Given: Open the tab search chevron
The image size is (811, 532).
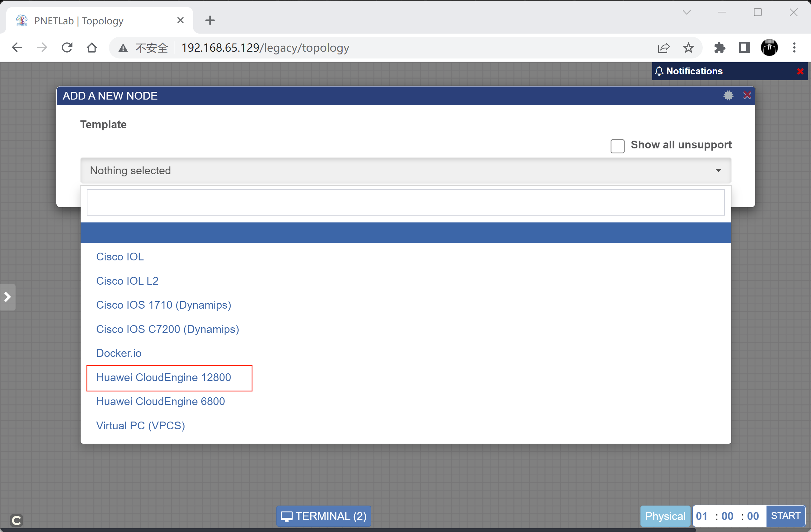Looking at the screenshot, I should [x=687, y=12].
